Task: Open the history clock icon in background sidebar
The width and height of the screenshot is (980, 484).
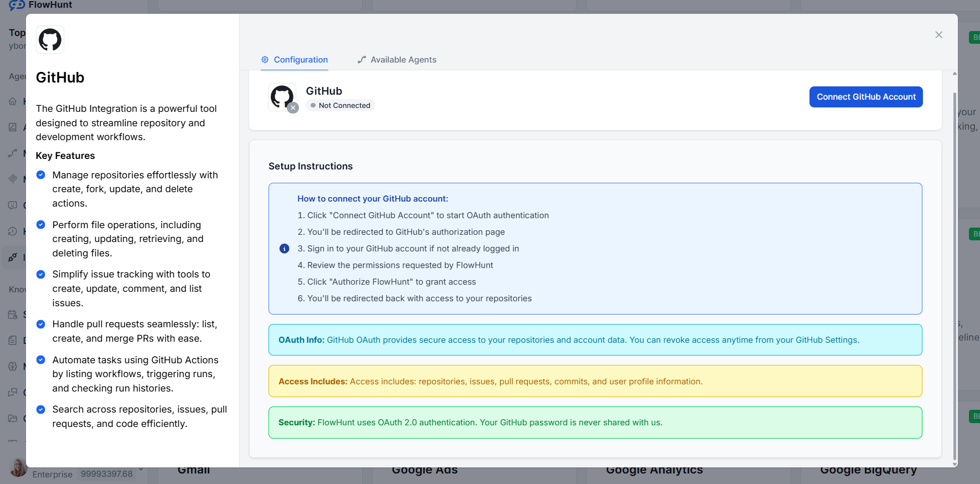Action: (13, 231)
